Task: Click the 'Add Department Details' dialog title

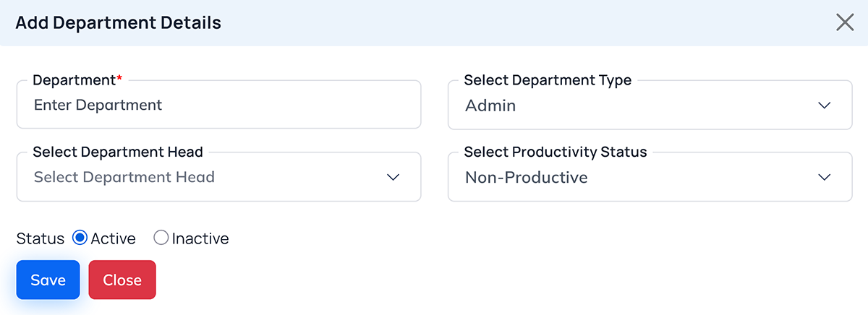Action: pos(119,23)
